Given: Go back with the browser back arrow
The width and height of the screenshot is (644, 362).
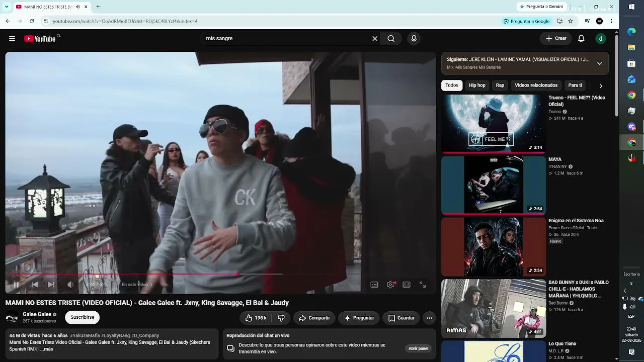Looking at the screenshot, I should click(x=8, y=21).
